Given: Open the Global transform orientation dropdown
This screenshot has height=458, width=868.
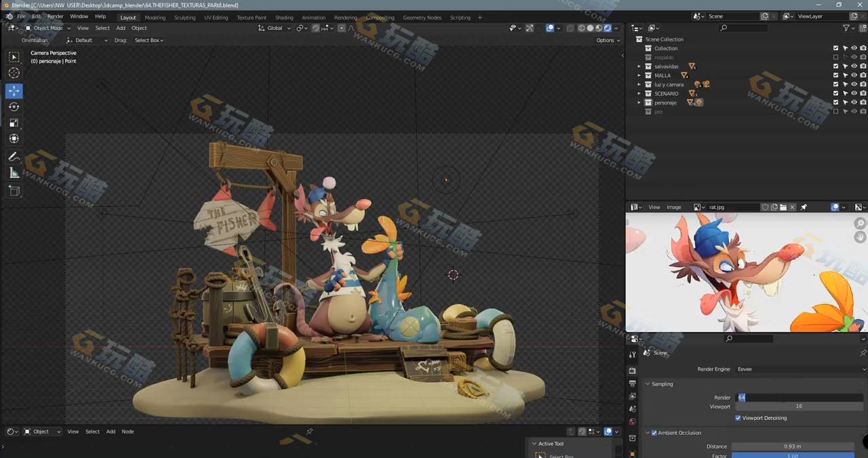Looking at the screenshot, I should (275, 28).
